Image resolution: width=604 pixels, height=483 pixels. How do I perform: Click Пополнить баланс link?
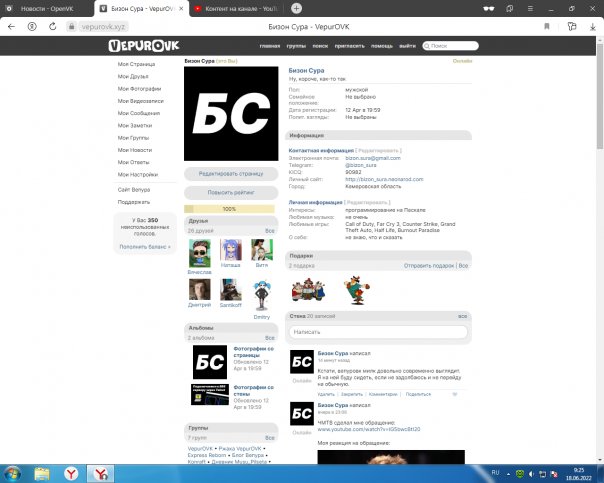145,247
